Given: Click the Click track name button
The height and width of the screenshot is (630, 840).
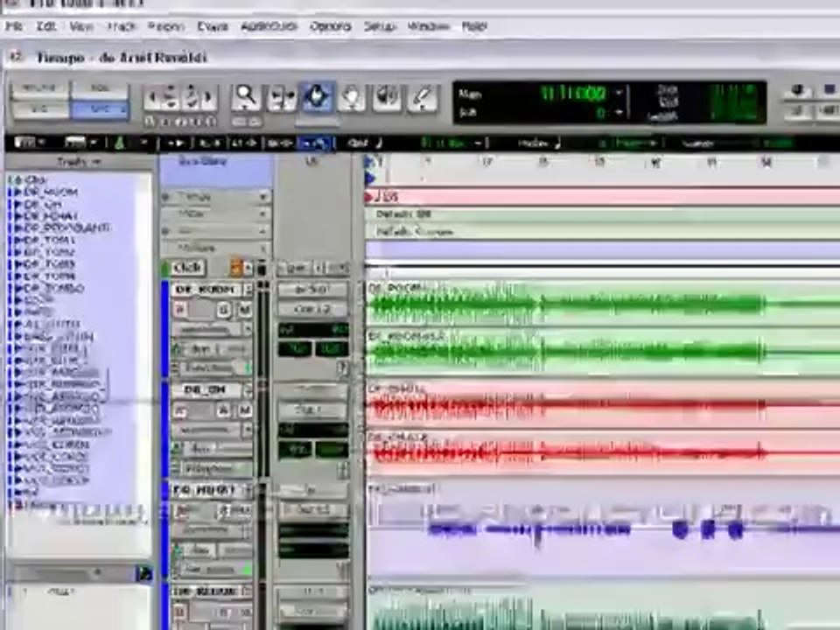Looking at the screenshot, I should [x=188, y=268].
